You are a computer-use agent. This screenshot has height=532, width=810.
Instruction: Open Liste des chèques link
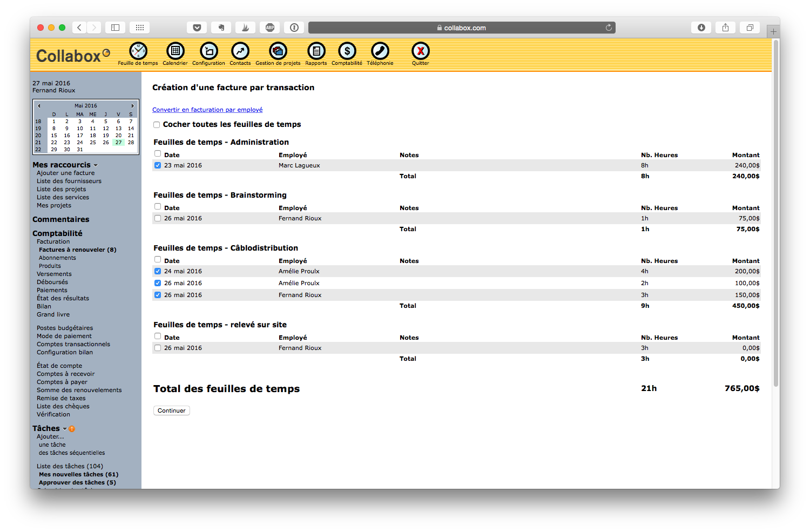(63, 406)
